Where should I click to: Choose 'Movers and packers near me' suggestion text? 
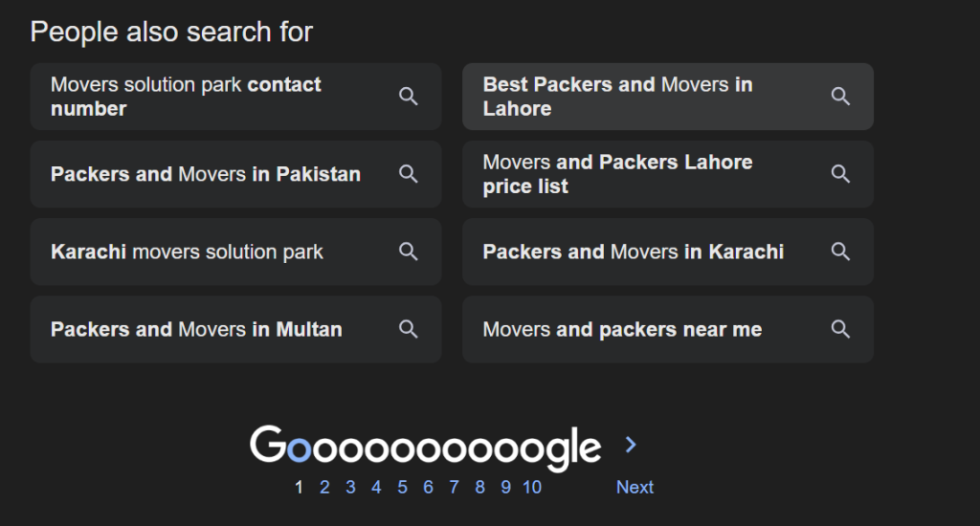[x=622, y=329]
